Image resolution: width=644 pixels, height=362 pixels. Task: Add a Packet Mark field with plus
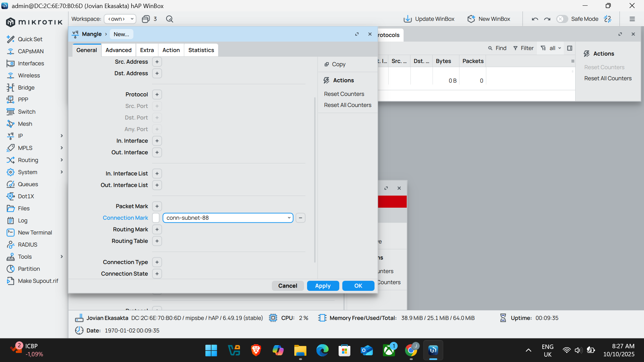pos(157,206)
